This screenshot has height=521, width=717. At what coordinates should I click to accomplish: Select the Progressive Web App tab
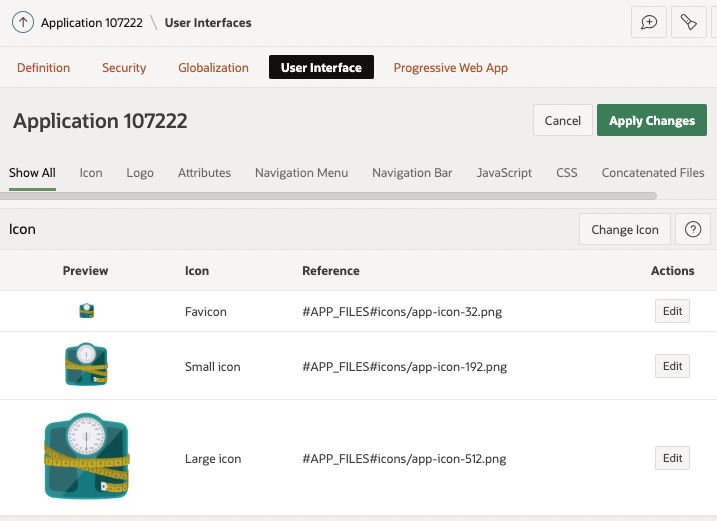tap(450, 68)
